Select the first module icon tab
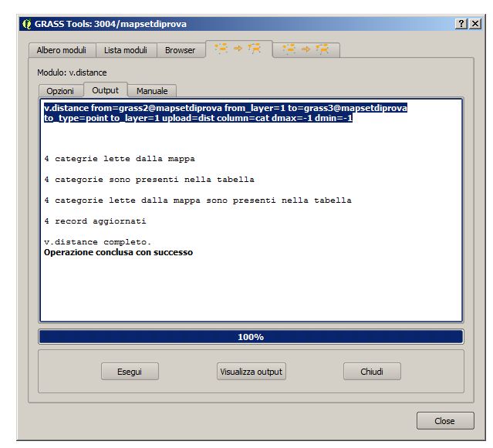Screen dimensions: 493x448 tap(238, 49)
